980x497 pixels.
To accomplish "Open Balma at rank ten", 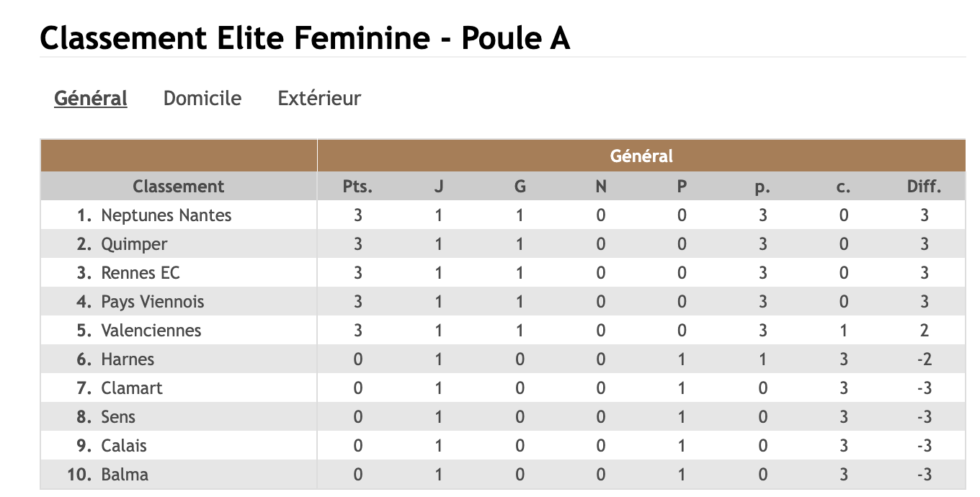I will point(125,475).
